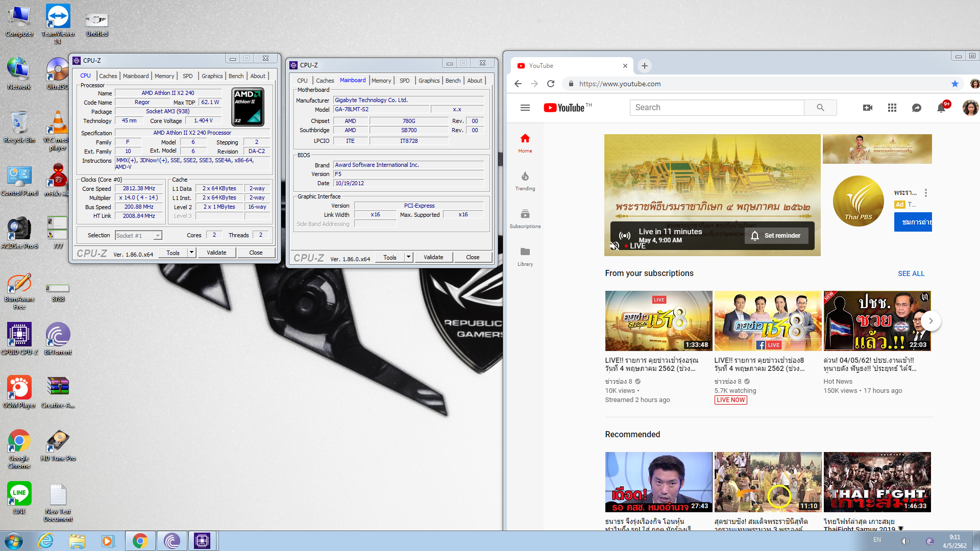This screenshot has height=551, width=980.
Task: Click the bookmark star in address bar
Action: [955, 84]
